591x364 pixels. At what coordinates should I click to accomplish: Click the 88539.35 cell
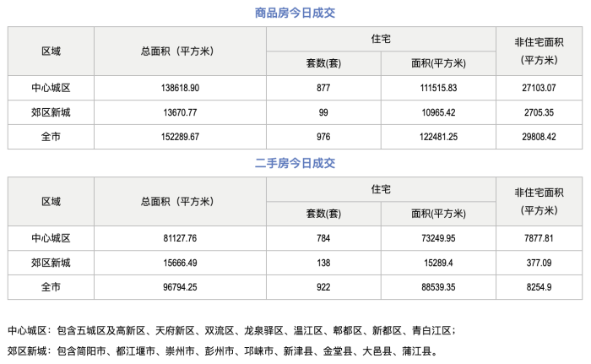pyautogui.click(x=439, y=288)
